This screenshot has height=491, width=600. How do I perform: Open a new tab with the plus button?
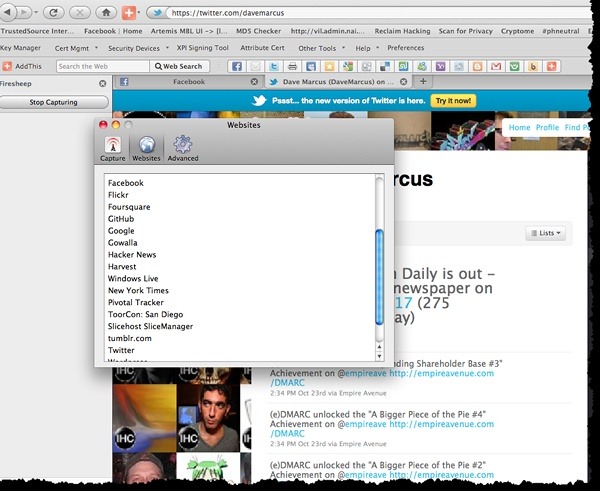(x=423, y=81)
